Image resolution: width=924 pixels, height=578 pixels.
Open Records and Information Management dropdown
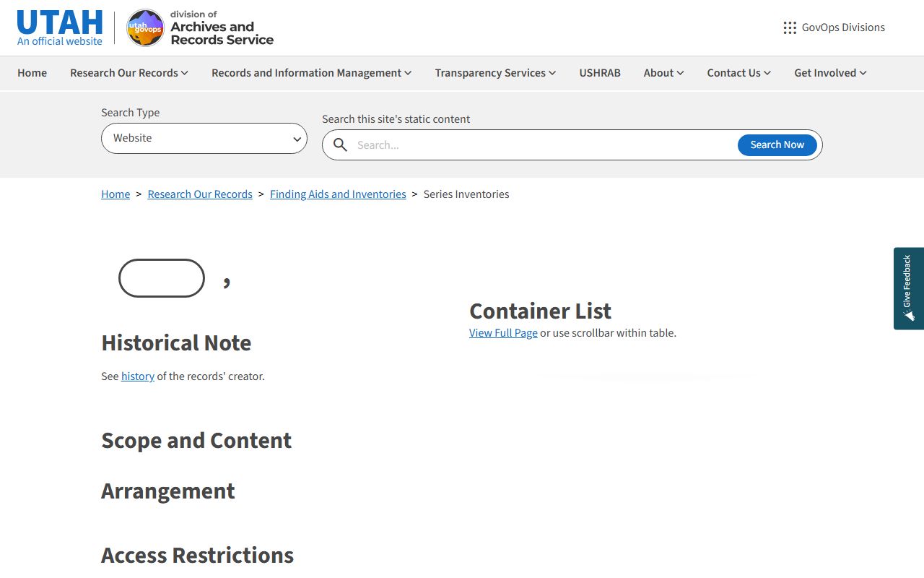tap(311, 73)
